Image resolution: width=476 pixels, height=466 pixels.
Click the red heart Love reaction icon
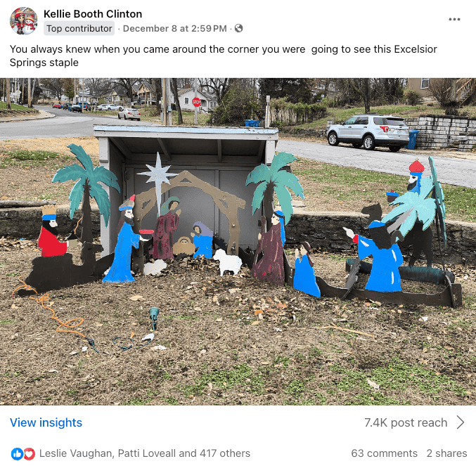point(30,453)
